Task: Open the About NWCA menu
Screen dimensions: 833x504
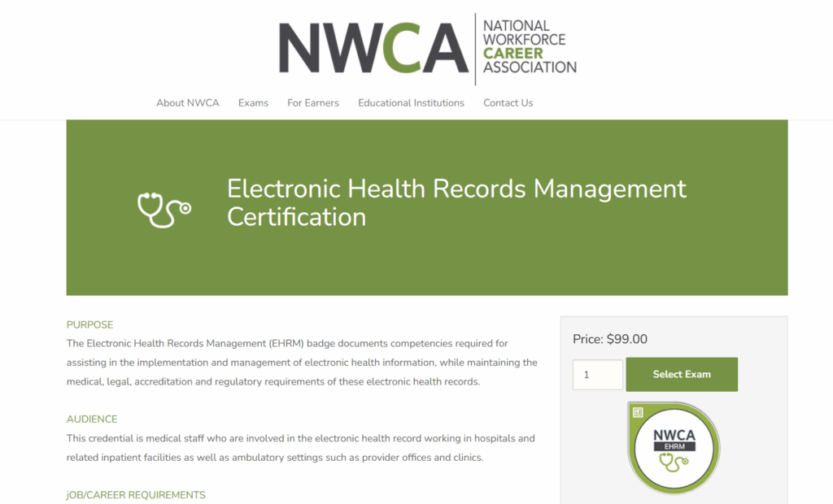Action: coord(187,102)
